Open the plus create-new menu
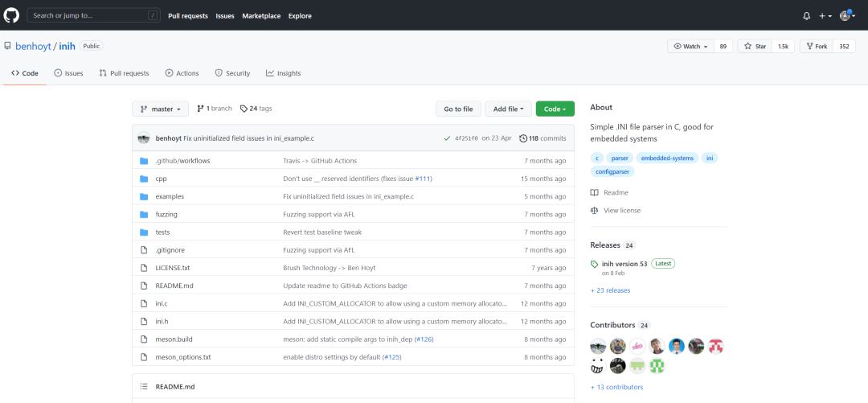 [825, 16]
